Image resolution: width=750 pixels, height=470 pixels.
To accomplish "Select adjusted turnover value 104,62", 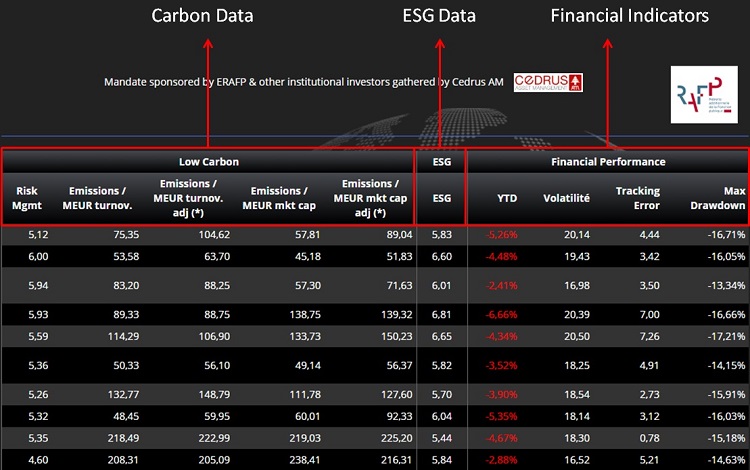I will [x=214, y=235].
